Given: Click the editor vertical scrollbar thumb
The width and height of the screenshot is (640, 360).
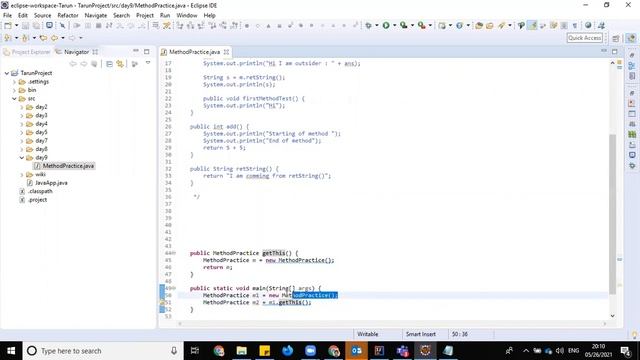Looking at the screenshot, I should (612, 213).
